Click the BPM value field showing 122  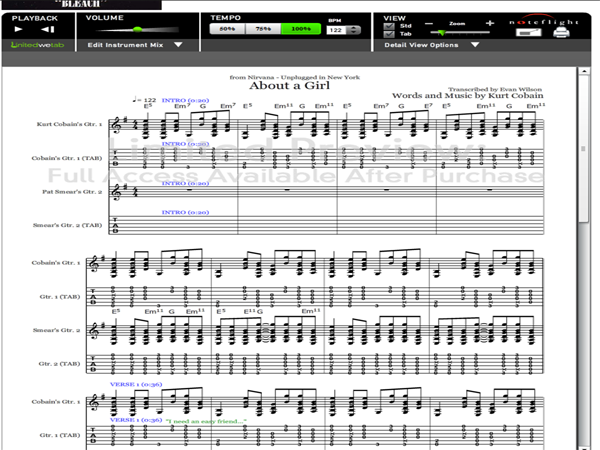coord(337,30)
